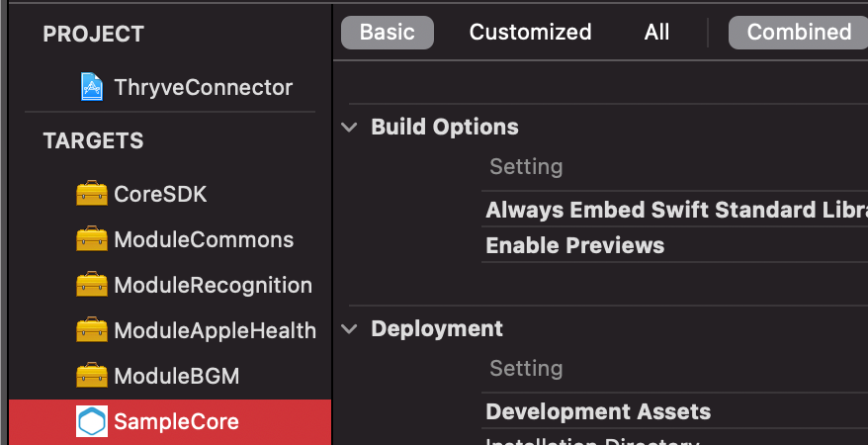Collapse the Deployment section chevron
The width and height of the screenshot is (868, 445).
tap(349, 328)
